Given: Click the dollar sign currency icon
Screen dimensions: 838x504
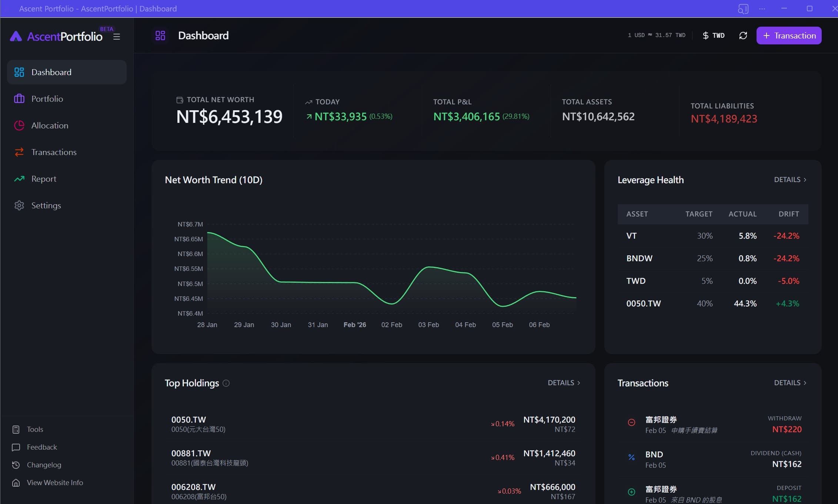Looking at the screenshot, I should 705,36.
